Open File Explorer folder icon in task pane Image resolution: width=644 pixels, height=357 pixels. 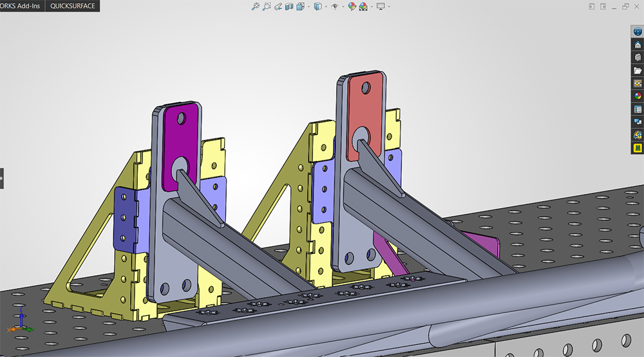(638, 70)
